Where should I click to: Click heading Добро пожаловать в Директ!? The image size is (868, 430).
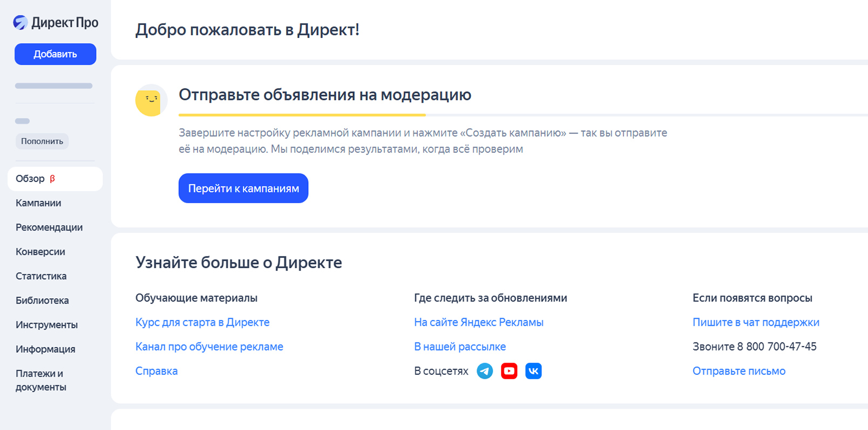(247, 30)
